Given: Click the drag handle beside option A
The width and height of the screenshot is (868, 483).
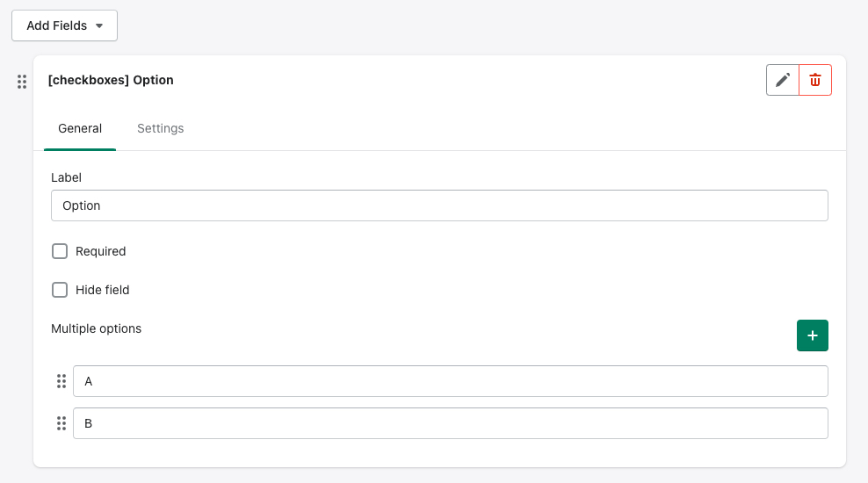Looking at the screenshot, I should [61, 381].
